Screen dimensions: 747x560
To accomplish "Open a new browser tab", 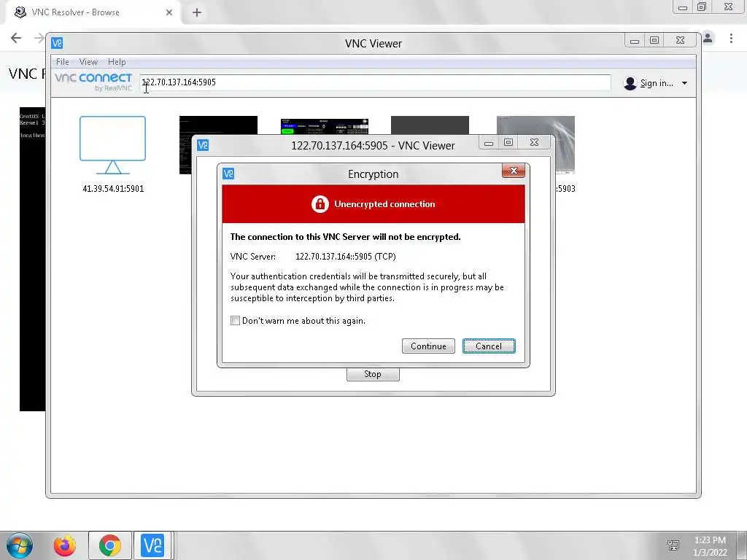I will [197, 12].
